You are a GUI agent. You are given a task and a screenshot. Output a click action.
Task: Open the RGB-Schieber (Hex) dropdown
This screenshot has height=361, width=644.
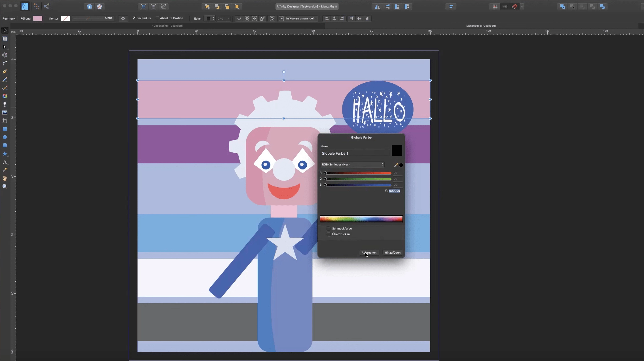352,164
